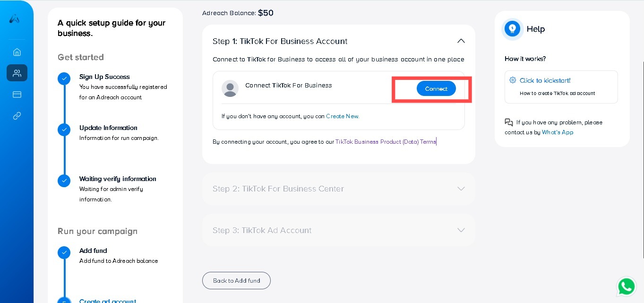This screenshot has height=303, width=644.
Task: Click the Back to Add fund button
Action: tap(236, 280)
